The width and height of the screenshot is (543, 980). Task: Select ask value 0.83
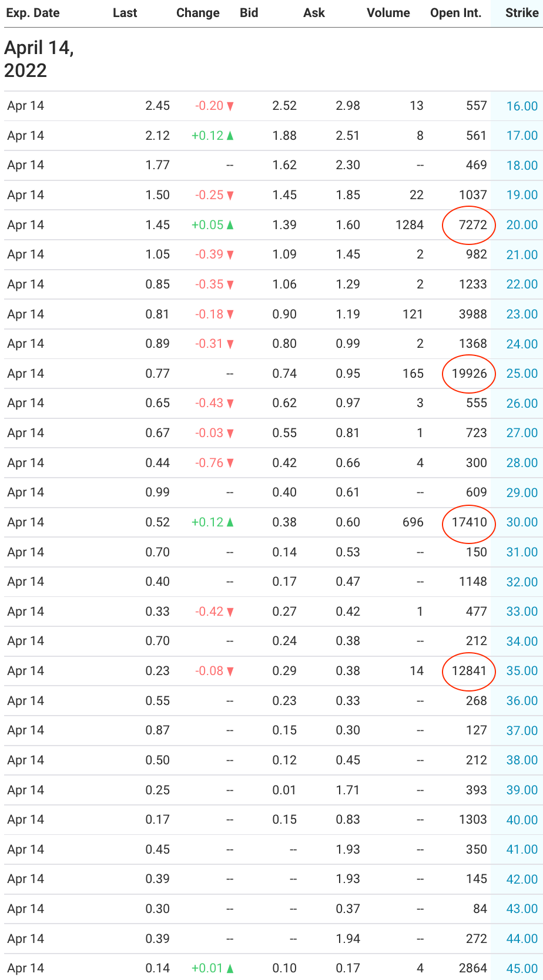[x=348, y=820]
